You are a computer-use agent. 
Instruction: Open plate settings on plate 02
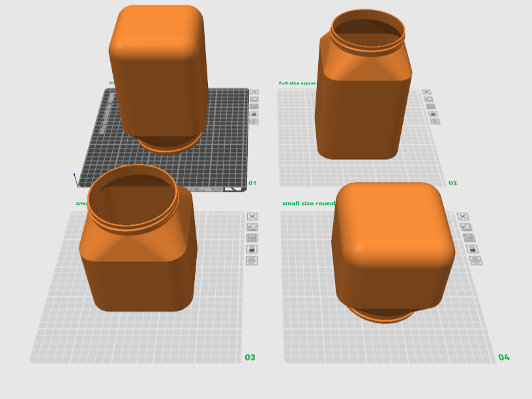click(435, 121)
